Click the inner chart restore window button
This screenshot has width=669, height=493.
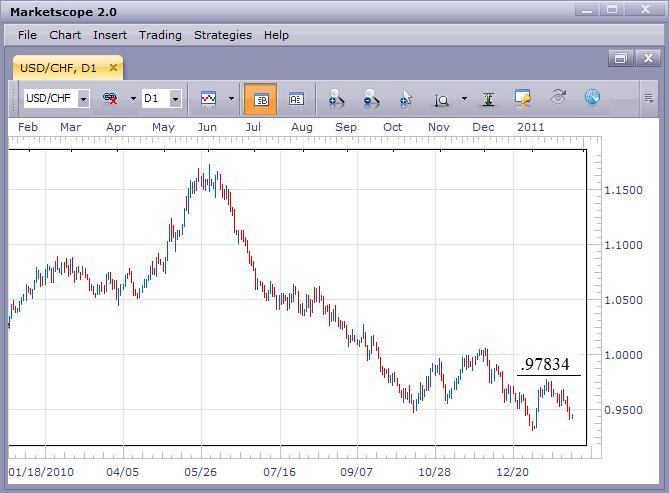(x=621, y=58)
